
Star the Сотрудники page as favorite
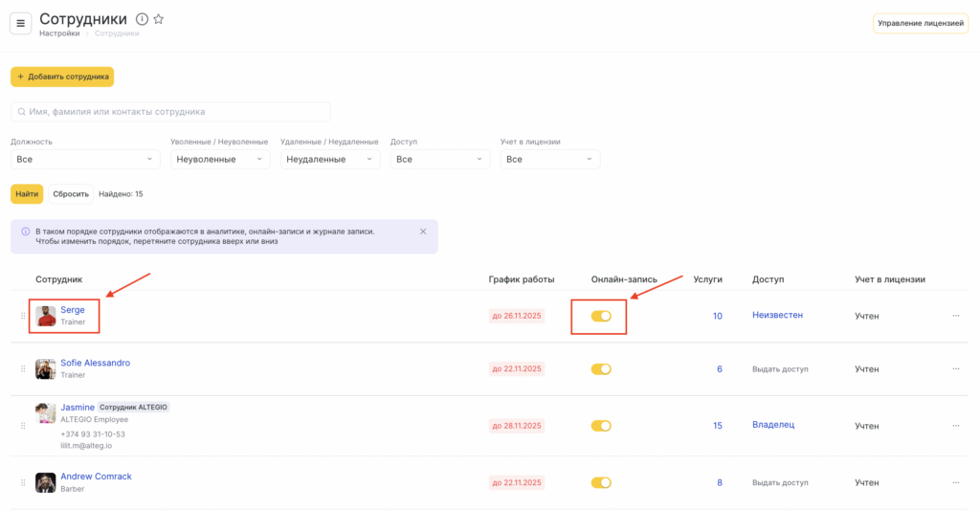point(159,19)
